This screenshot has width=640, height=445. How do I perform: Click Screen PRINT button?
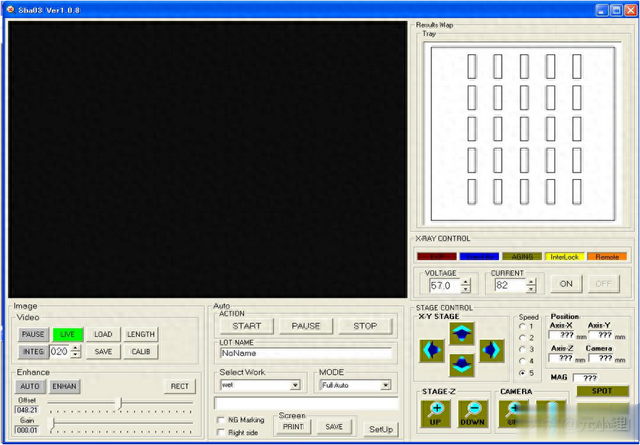click(293, 427)
